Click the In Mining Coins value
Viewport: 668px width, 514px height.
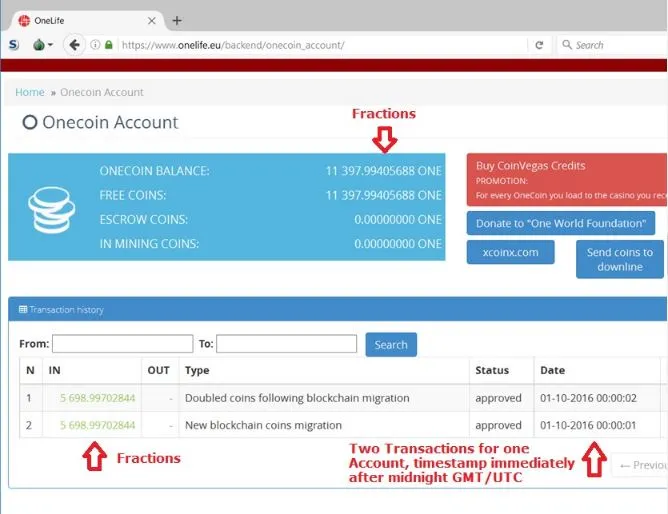398,244
